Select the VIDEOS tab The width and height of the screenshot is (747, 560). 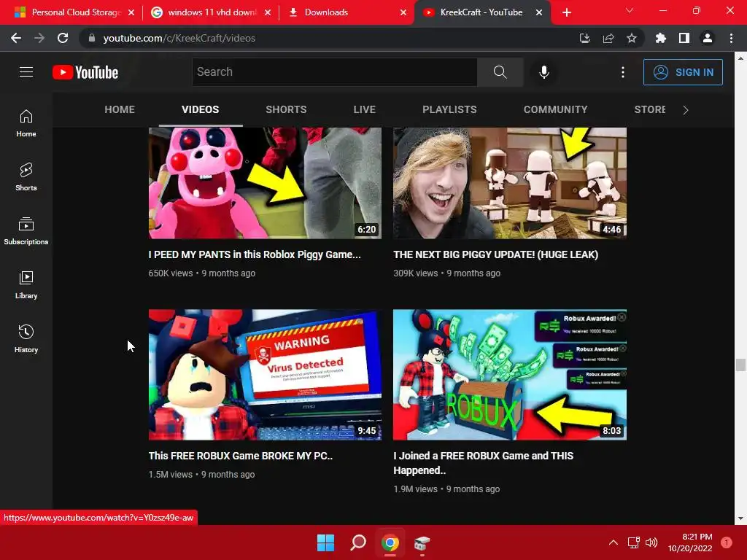[x=200, y=109]
